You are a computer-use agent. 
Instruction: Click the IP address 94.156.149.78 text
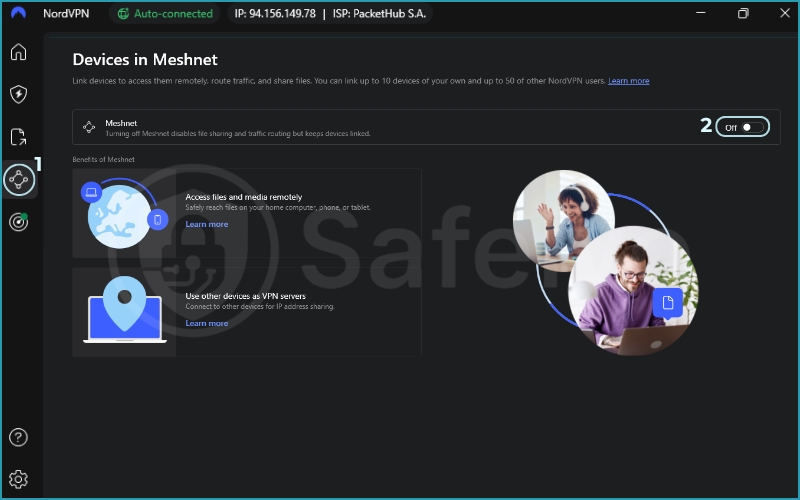(274, 14)
